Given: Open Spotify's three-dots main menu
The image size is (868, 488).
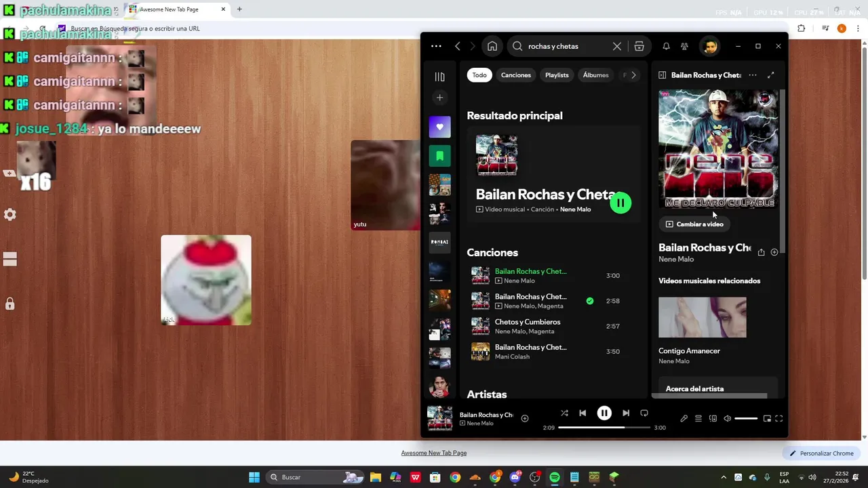Looking at the screenshot, I should [x=436, y=46].
